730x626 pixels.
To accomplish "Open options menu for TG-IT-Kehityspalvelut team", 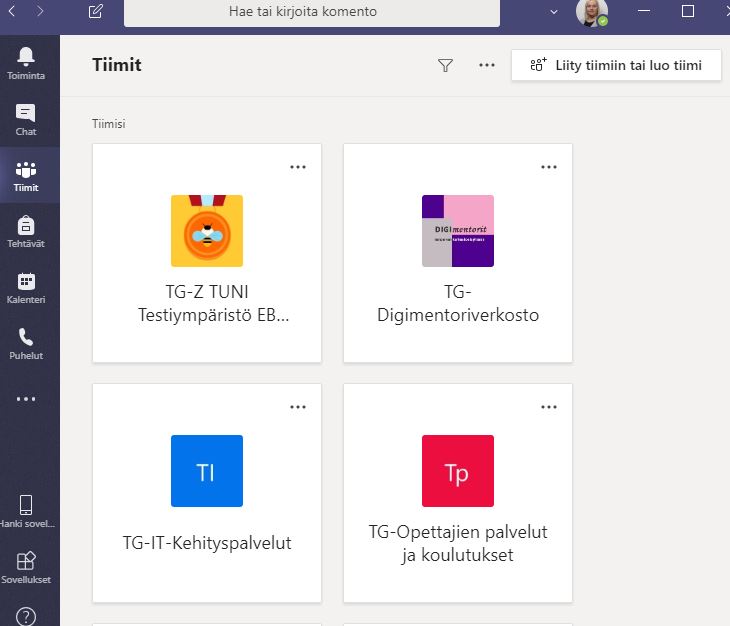I will point(298,407).
